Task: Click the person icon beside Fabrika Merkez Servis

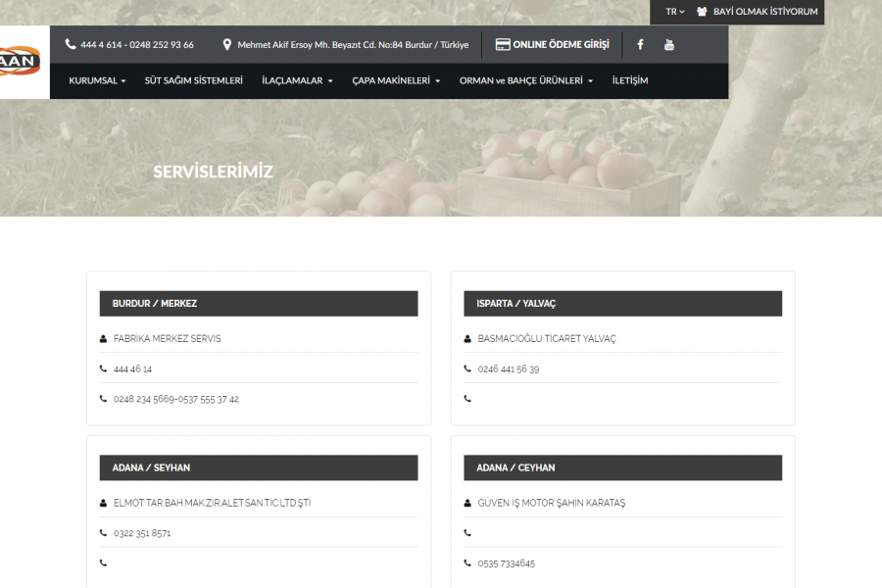Action: [103, 339]
